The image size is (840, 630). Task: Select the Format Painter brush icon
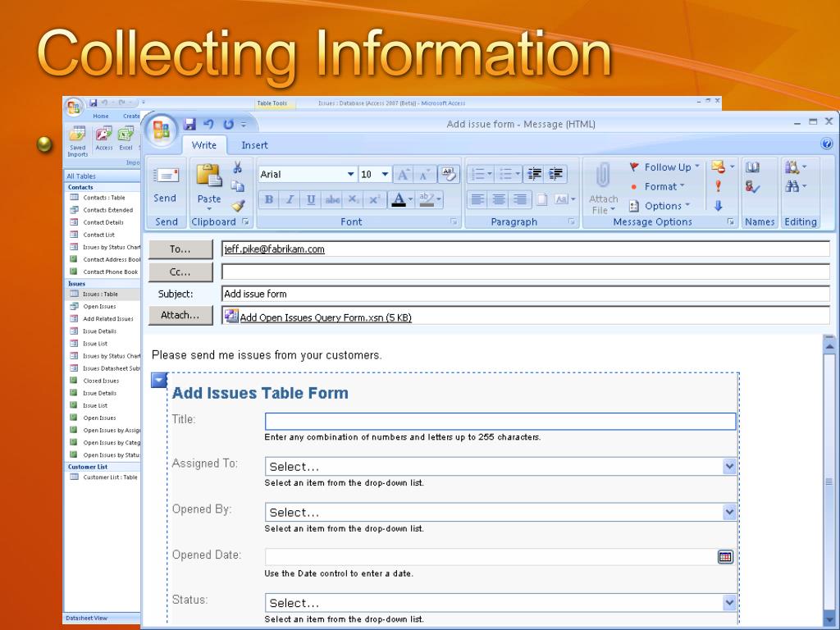point(238,206)
